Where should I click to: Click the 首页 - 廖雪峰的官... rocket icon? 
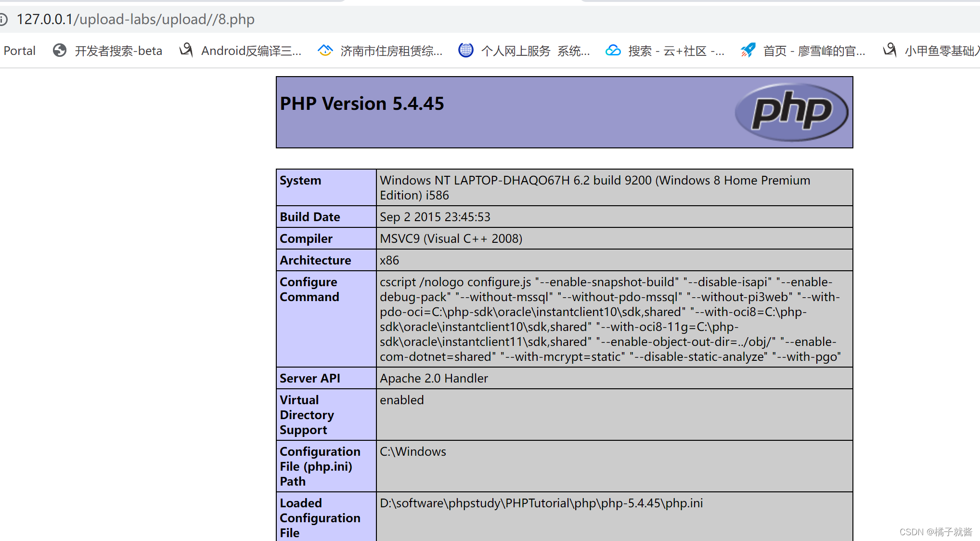coord(748,50)
